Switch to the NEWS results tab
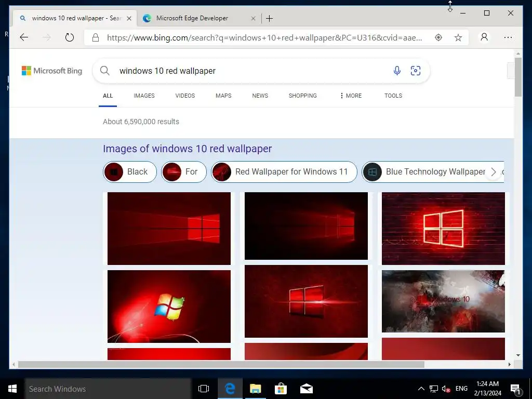The width and height of the screenshot is (532, 399). coord(260,96)
